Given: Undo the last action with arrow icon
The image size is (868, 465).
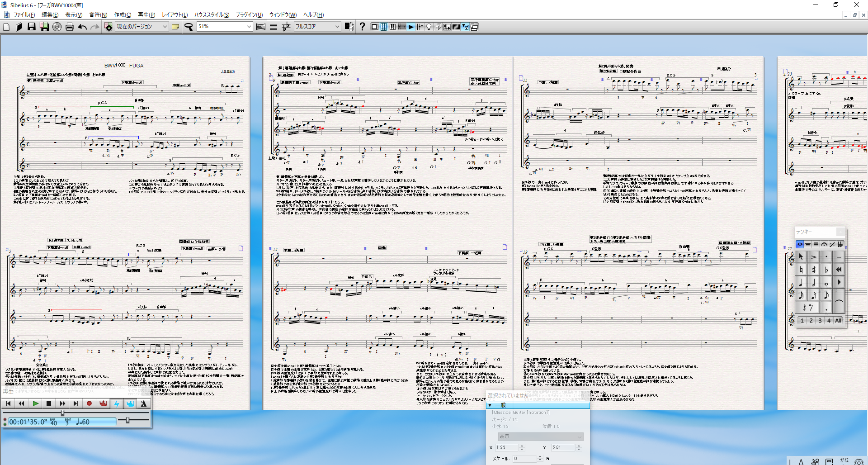Looking at the screenshot, I should tap(82, 27).
